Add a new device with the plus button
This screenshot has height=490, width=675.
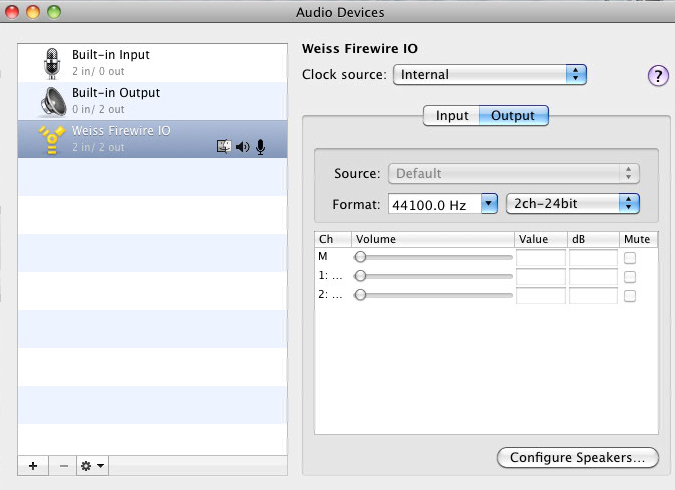click(x=33, y=465)
